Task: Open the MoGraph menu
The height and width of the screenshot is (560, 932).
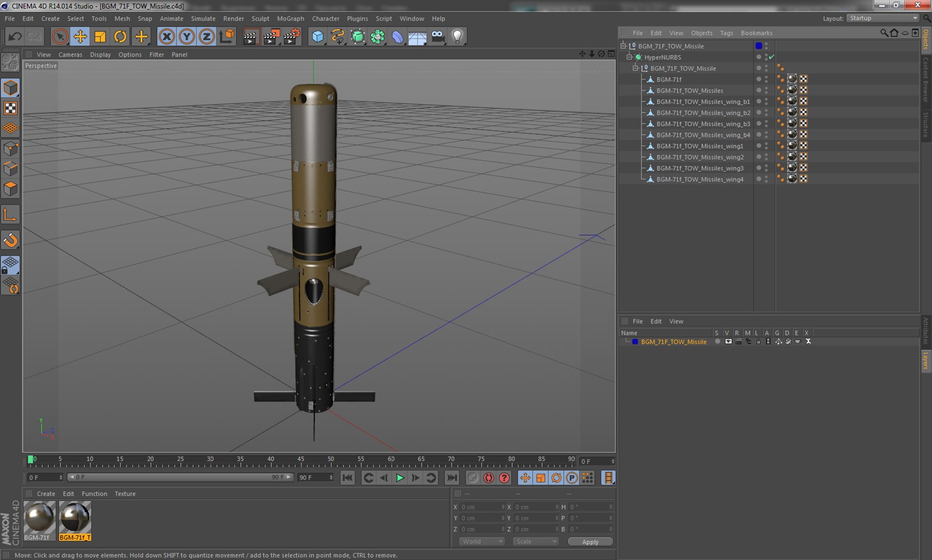Action: tap(291, 19)
